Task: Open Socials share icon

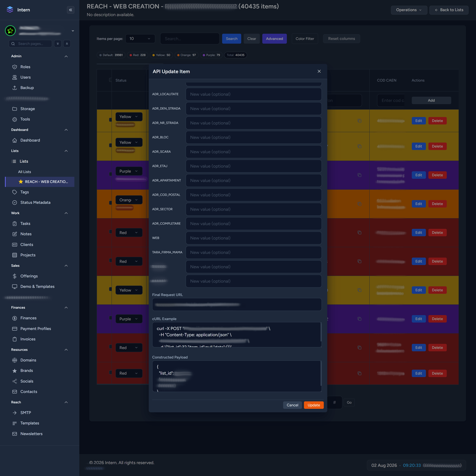Action: (15, 381)
